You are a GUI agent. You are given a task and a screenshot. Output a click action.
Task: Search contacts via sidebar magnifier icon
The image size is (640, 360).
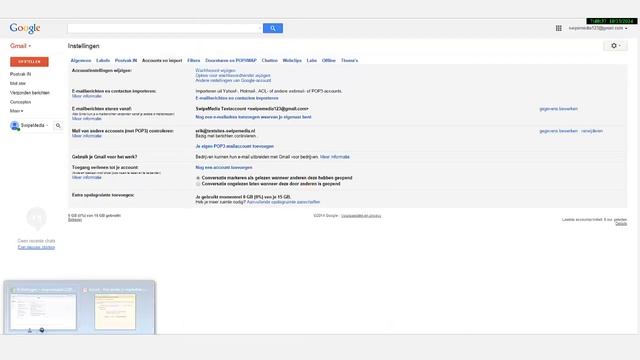(x=58, y=126)
